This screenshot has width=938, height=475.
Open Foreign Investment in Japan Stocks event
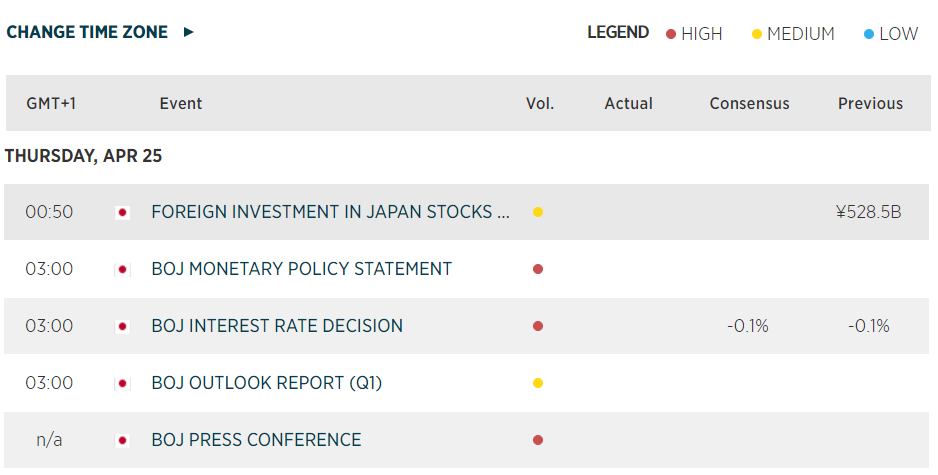[331, 212]
